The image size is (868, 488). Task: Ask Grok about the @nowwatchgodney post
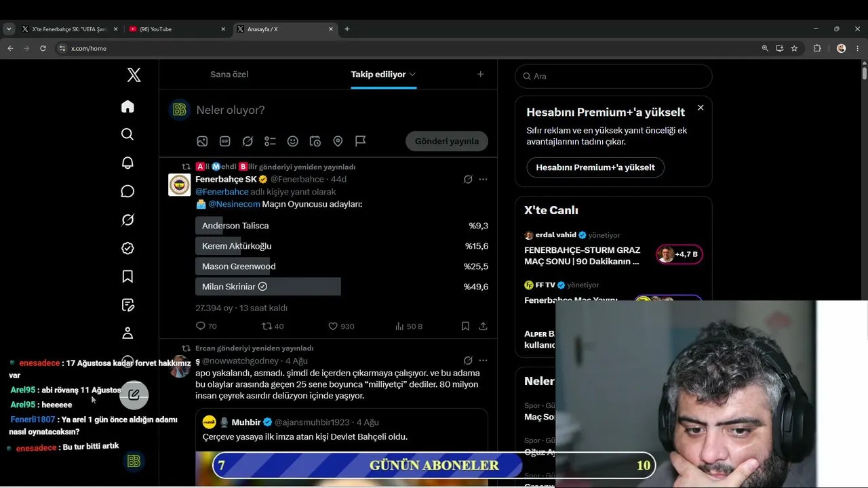pos(468,361)
